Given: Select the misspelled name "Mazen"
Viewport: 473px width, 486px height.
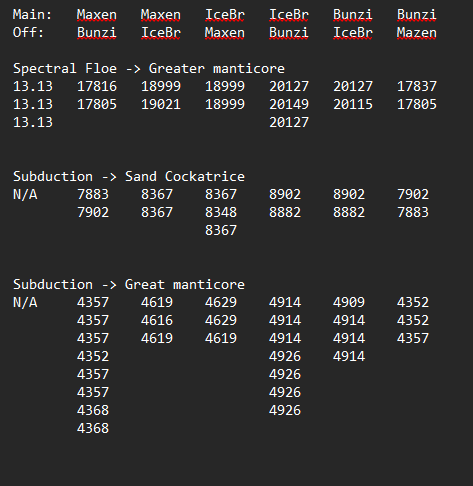Looking at the screenshot, I should [x=417, y=33].
